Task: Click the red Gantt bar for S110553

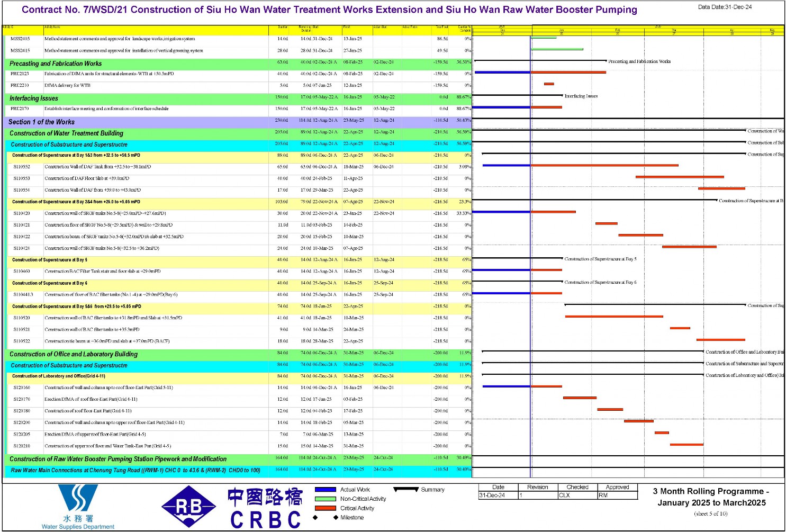Action: 680,177
